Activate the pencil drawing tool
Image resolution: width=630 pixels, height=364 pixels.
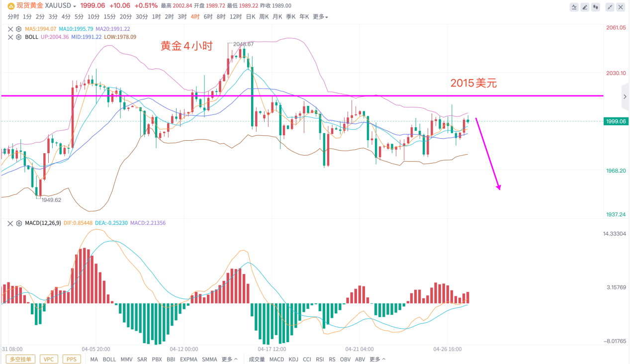click(585, 7)
